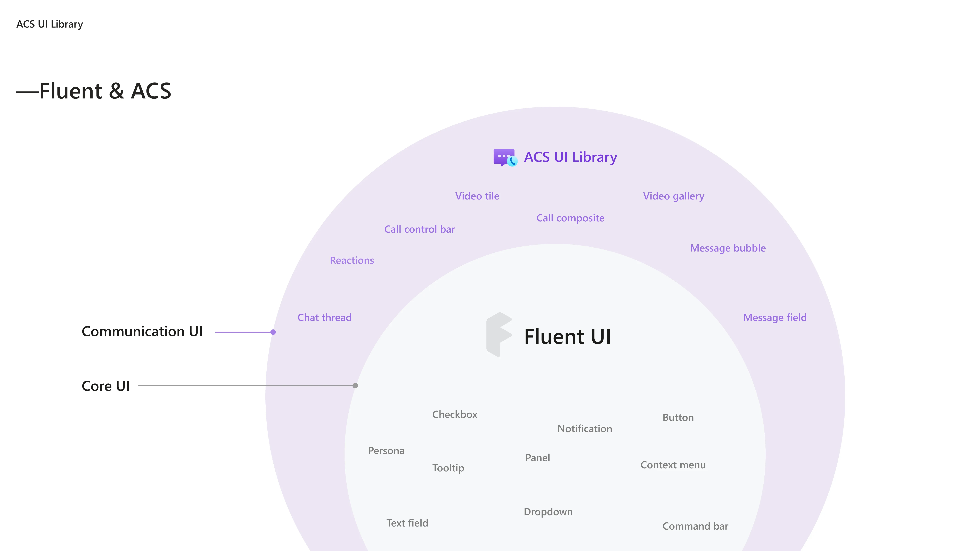
Task: Click the 'Notification' component label
Action: [x=585, y=429]
